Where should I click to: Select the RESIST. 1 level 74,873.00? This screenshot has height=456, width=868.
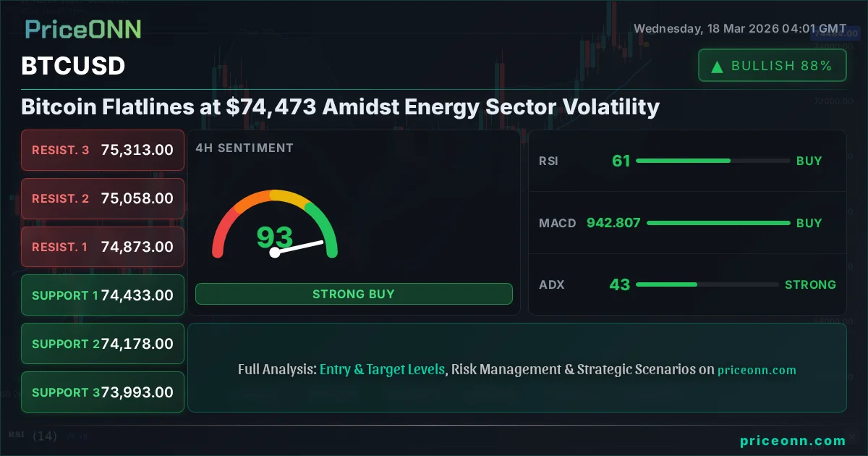pyautogui.click(x=103, y=247)
